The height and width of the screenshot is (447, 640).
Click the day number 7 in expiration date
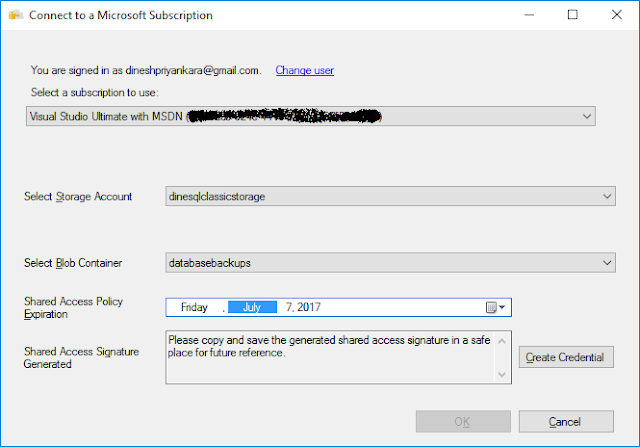288,308
